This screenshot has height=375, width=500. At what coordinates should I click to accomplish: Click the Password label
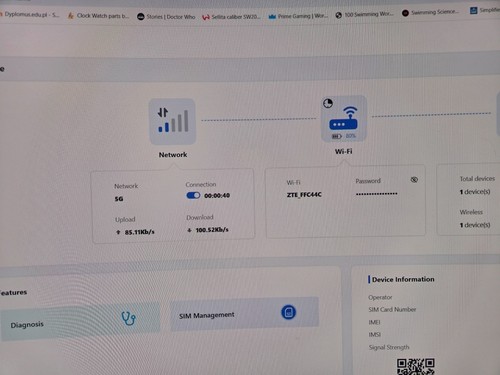point(368,181)
